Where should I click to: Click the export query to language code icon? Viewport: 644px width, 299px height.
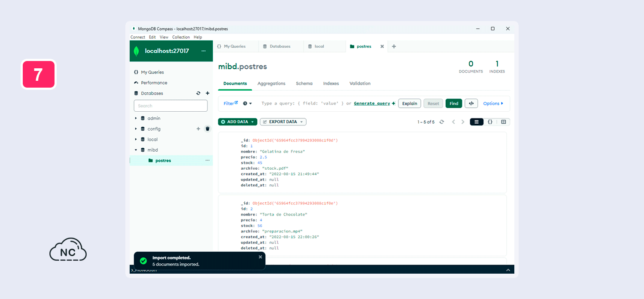[471, 104]
